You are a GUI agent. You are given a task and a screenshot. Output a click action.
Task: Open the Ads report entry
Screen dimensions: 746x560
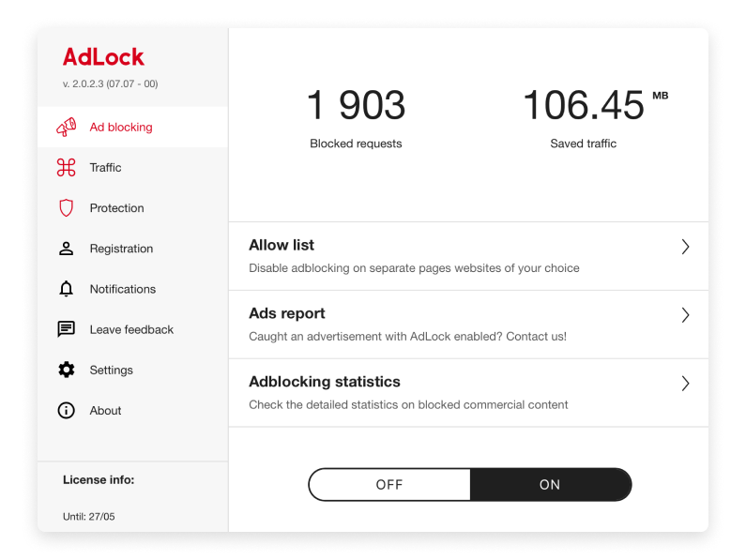(x=287, y=313)
